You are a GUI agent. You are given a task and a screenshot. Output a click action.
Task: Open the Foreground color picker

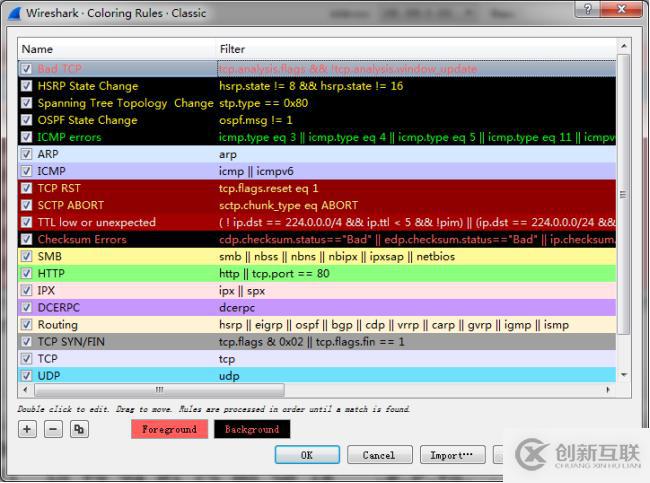tap(170, 429)
